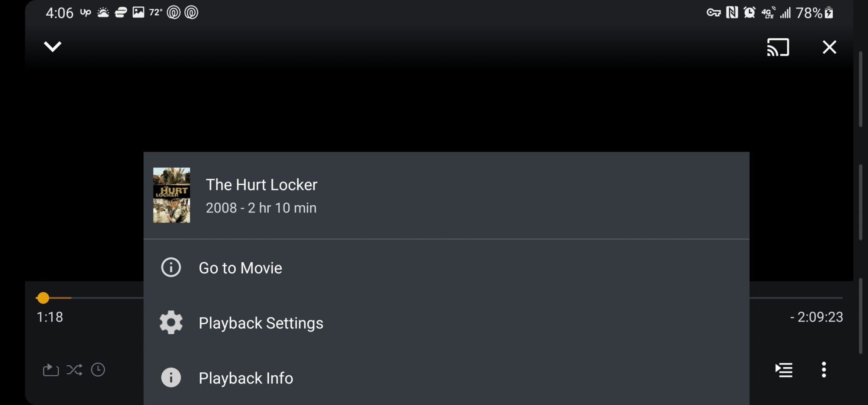Expand the weather icon in the status bar
The width and height of the screenshot is (868, 405).
[x=103, y=12]
